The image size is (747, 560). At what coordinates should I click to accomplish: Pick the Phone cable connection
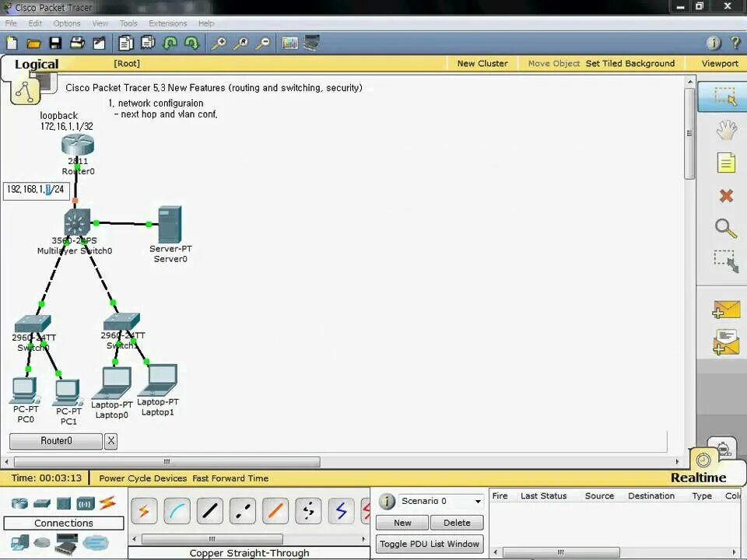click(x=308, y=511)
